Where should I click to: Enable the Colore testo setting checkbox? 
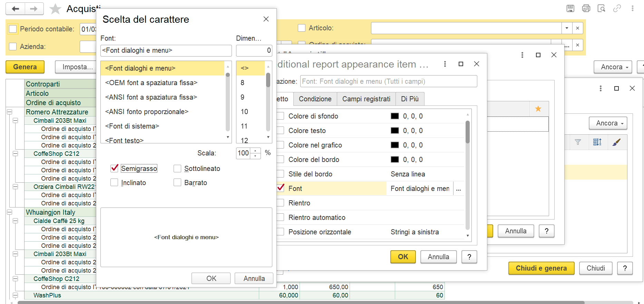(281, 130)
